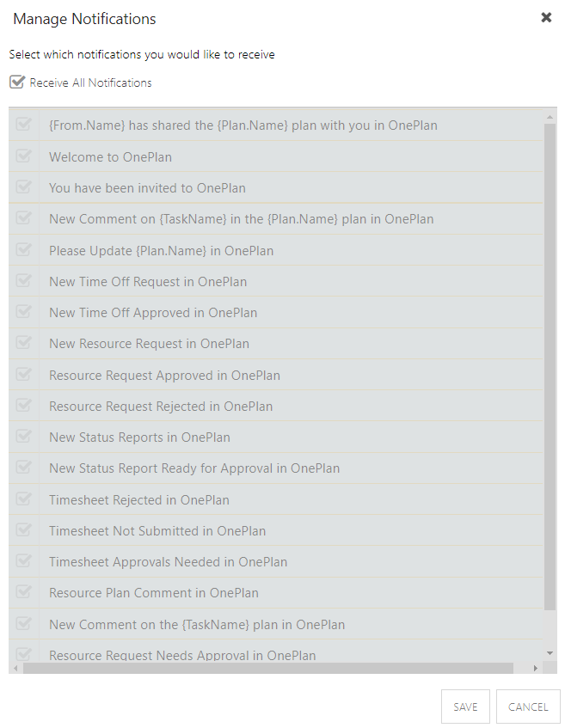Screen dimensions: 565x728
Task: Click the horizontal scroll left arrow
Action: click(x=15, y=668)
